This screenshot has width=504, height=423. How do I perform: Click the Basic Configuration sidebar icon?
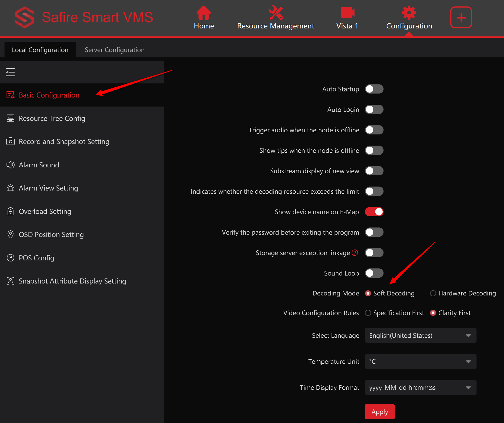[x=10, y=95]
